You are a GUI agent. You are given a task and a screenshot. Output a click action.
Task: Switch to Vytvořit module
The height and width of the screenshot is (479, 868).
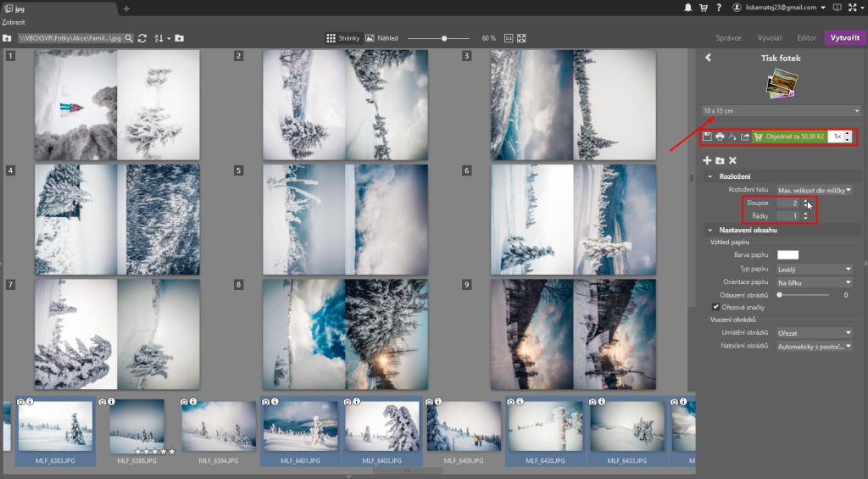pyautogui.click(x=845, y=37)
